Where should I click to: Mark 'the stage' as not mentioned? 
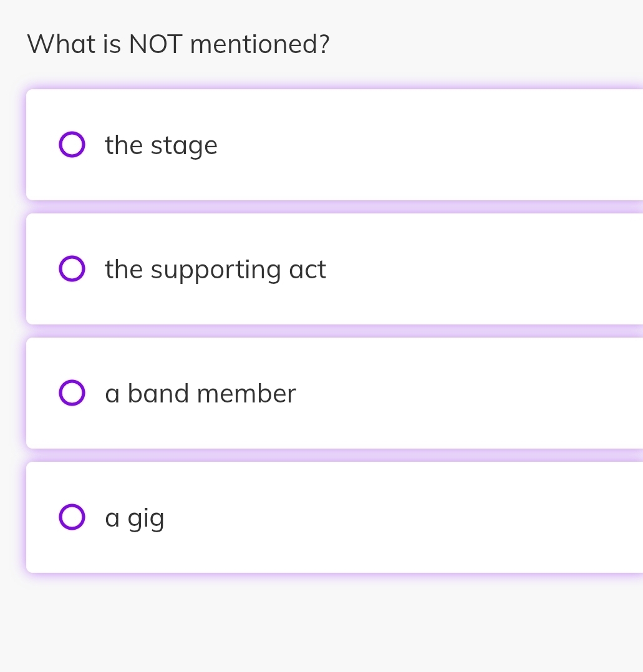click(x=72, y=145)
